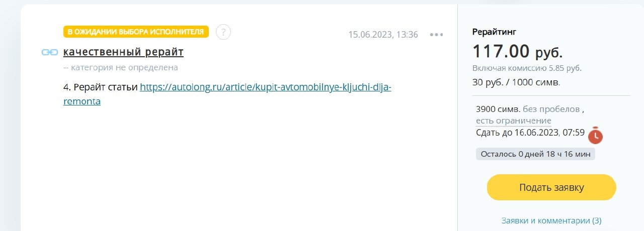Open the order titled качественный рерайт
This screenshot has width=644, height=231.
pos(123,52)
